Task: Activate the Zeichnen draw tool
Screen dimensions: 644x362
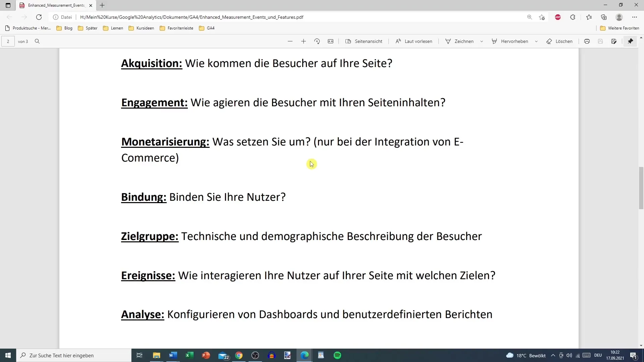Action: click(x=459, y=41)
